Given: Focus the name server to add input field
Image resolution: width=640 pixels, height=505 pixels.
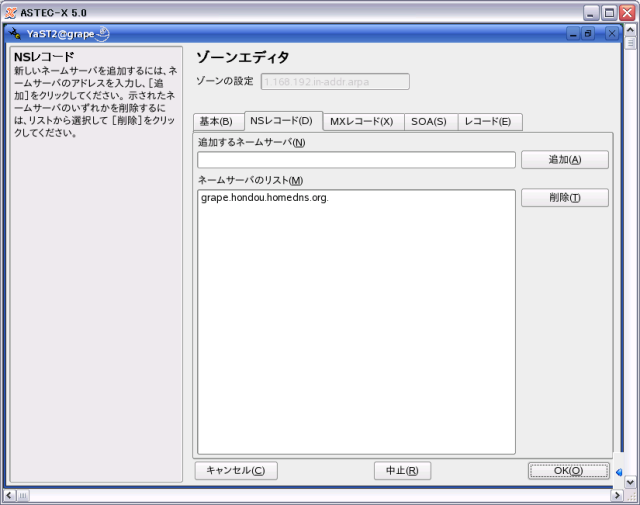Looking at the screenshot, I should tap(356, 160).
